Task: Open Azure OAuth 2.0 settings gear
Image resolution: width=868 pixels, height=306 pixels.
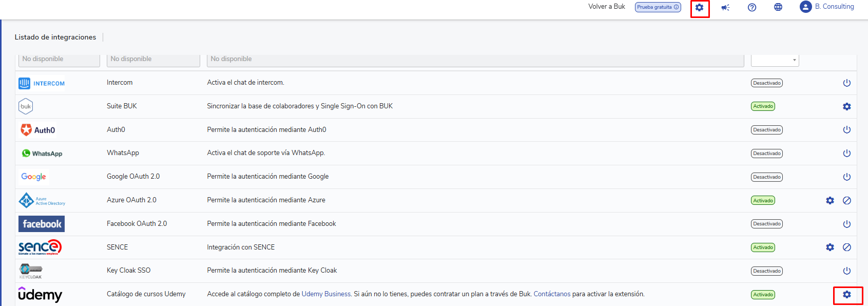Action: coord(830,201)
